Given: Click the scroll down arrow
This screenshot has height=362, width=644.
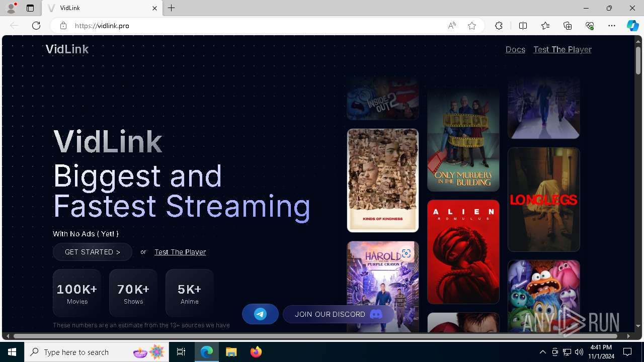Looking at the screenshot, I should pyautogui.click(x=638, y=326).
